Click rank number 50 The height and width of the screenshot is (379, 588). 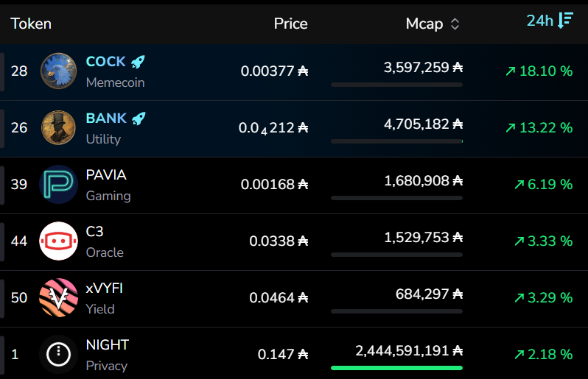[19, 298]
